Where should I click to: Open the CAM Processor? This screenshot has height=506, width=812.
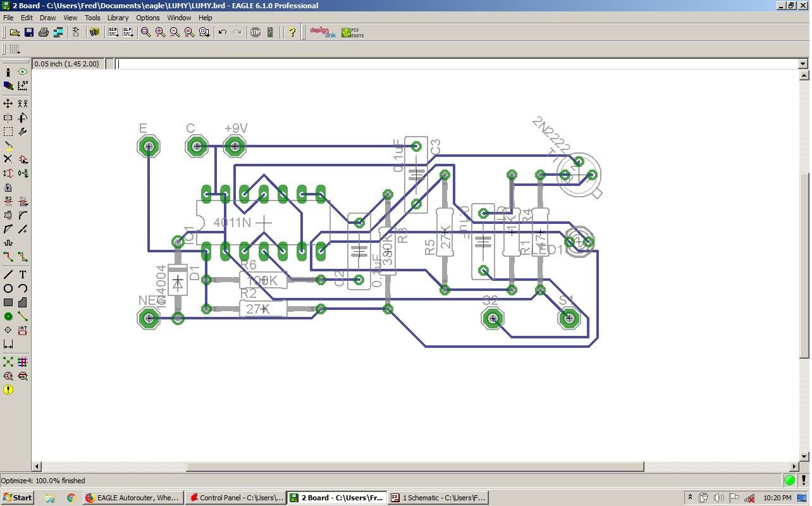[58, 32]
